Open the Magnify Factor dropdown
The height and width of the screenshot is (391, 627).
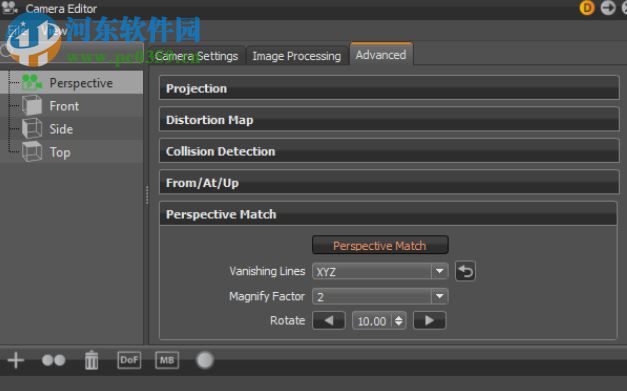point(380,296)
